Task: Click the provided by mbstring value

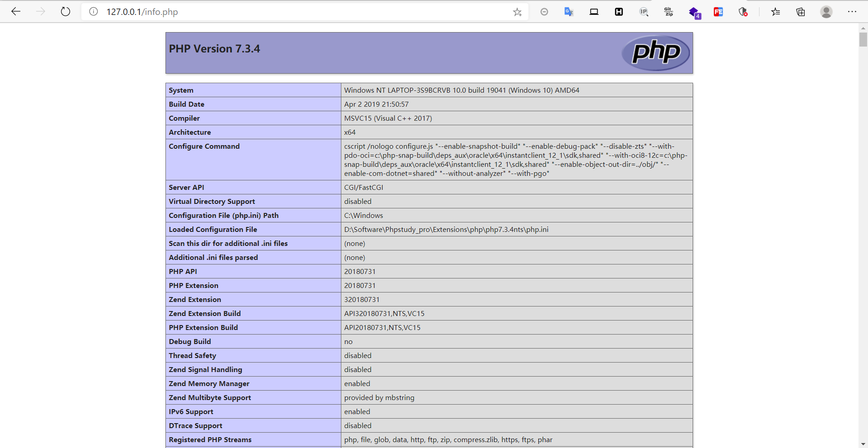Action: (379, 398)
